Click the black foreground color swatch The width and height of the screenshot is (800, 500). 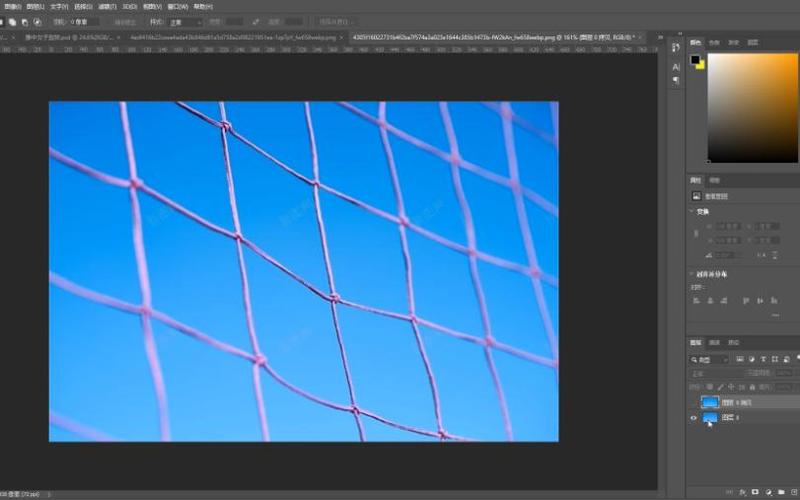pyautogui.click(x=695, y=59)
